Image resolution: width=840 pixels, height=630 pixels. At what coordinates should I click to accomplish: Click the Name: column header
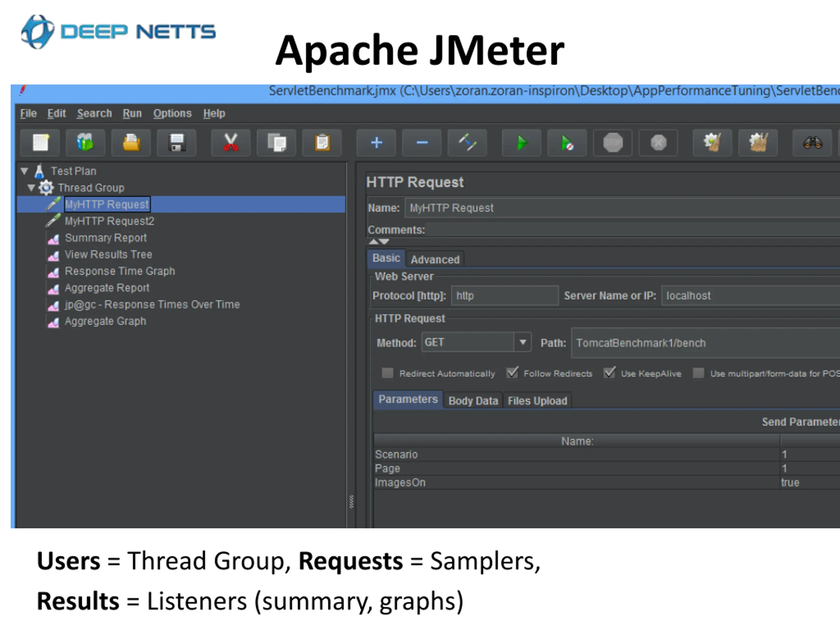(577, 441)
